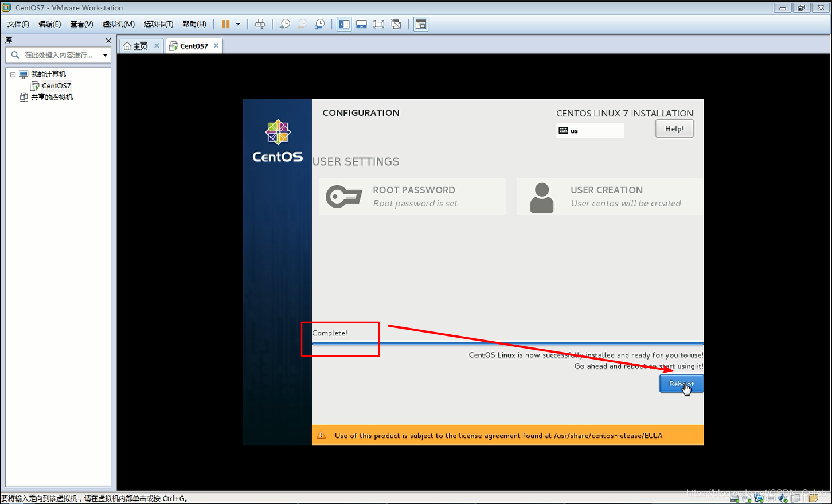Click the printer status bar icon
The height and width of the screenshot is (504, 832).
tap(771, 498)
